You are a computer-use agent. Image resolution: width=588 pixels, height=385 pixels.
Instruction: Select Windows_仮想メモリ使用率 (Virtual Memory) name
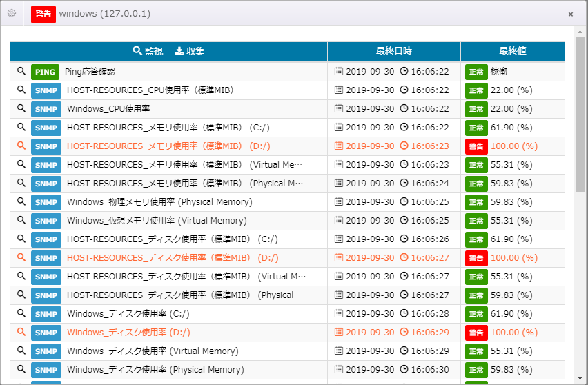coord(157,220)
